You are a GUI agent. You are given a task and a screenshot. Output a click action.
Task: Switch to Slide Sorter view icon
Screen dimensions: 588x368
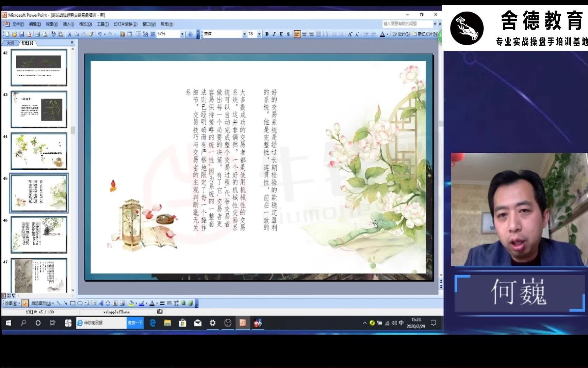coord(9,295)
